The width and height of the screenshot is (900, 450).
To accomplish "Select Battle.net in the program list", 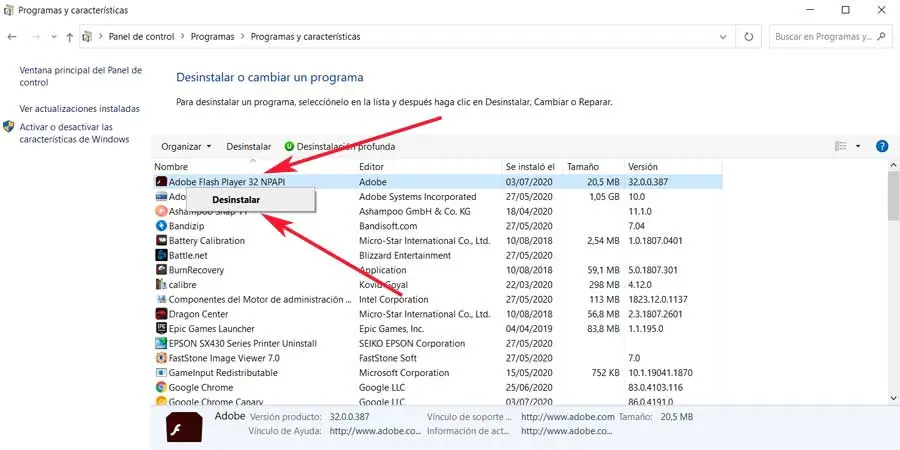I will (x=188, y=255).
